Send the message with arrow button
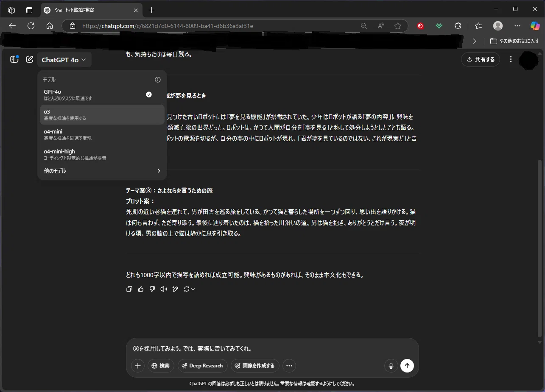This screenshot has height=392, width=545. [407, 366]
